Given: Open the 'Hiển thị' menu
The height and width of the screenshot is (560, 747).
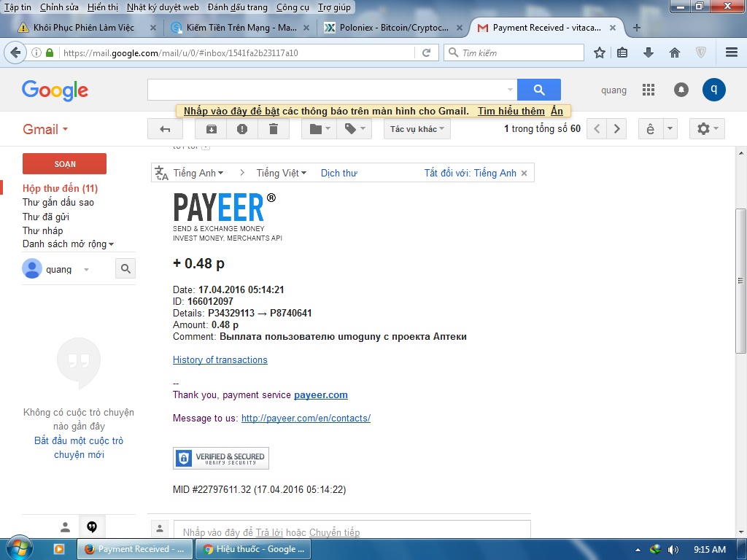Looking at the screenshot, I should pyautogui.click(x=103, y=7).
